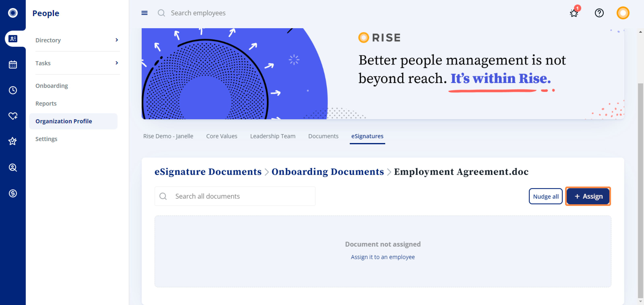Click the Nudge all button
The width and height of the screenshot is (644, 305).
[546, 196]
